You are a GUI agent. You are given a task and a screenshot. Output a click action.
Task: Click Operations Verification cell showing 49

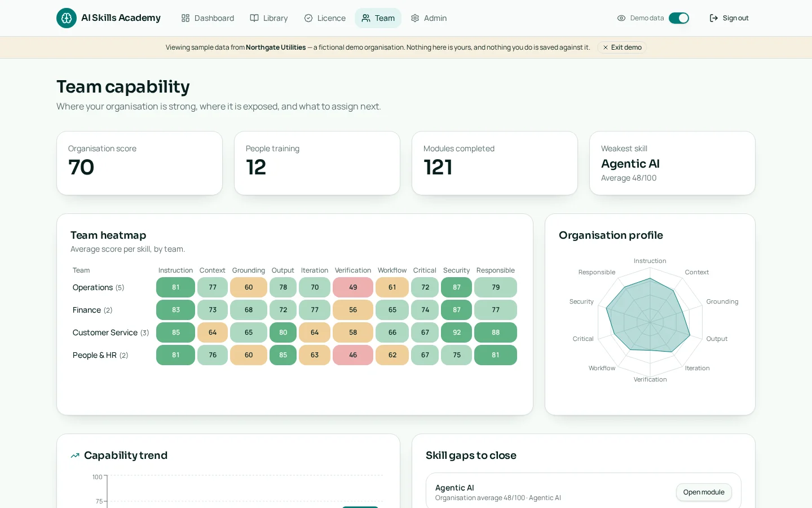(353, 287)
